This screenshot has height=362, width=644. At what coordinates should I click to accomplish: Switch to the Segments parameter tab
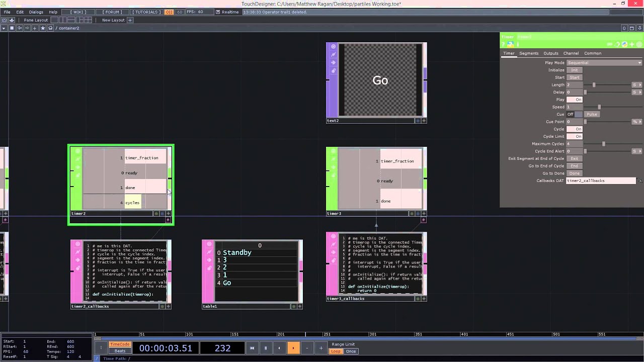click(529, 53)
